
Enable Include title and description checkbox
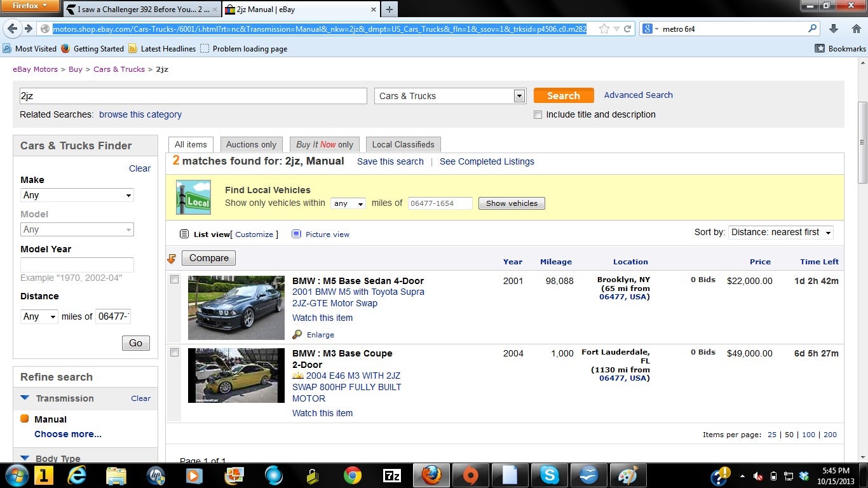[538, 115]
